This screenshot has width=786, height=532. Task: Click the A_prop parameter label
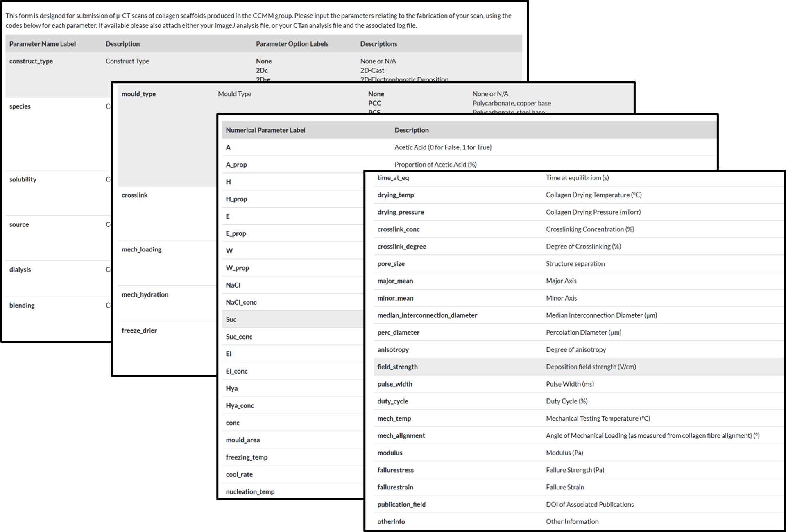tap(236, 165)
